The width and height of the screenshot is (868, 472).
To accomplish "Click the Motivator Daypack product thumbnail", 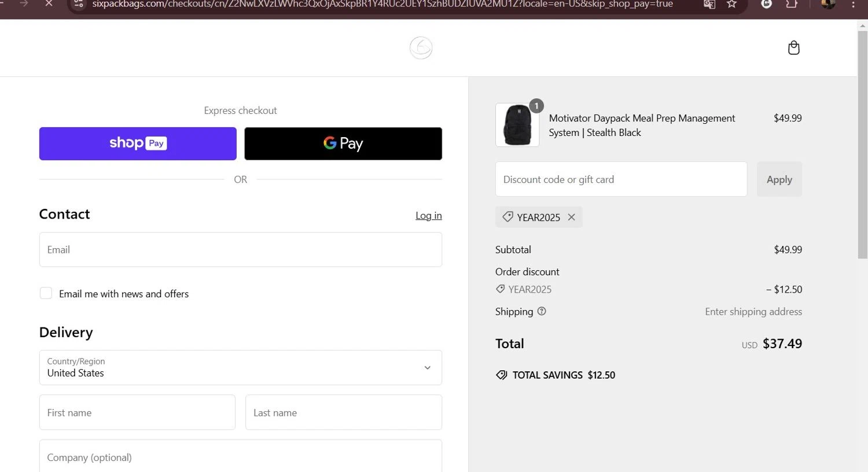I will [x=517, y=125].
